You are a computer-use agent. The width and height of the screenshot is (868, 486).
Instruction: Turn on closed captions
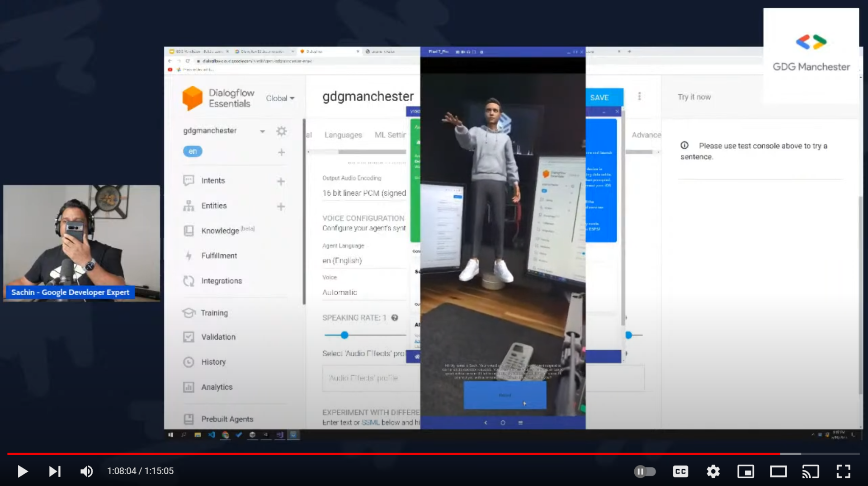[680, 472]
